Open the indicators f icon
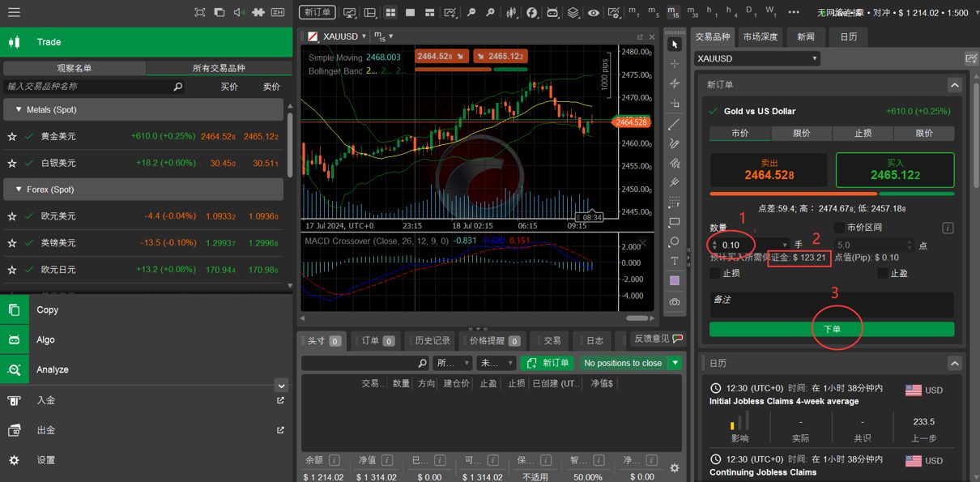The width and height of the screenshot is (980, 482). point(532,12)
